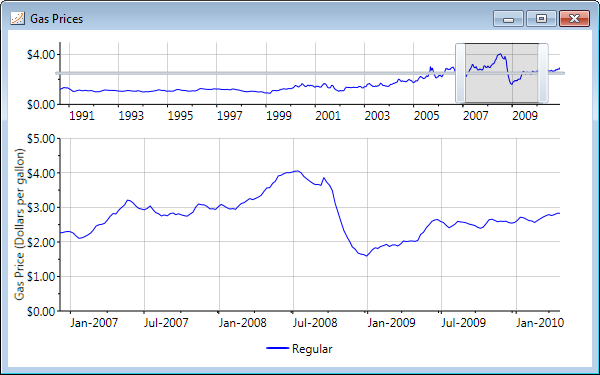Click the $4.00 label on main chart
The width and height of the screenshot is (600, 375).
tap(41, 173)
